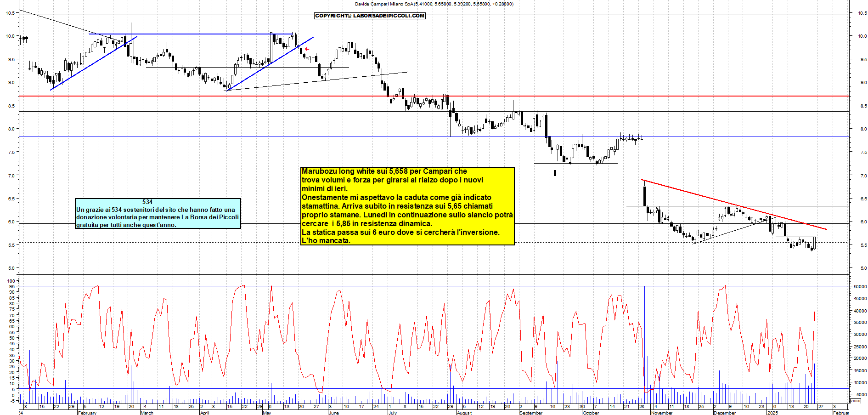Image resolution: width=868 pixels, height=415 pixels.
Task: Click the "March" month label on the time axis
Action: [x=147, y=413]
